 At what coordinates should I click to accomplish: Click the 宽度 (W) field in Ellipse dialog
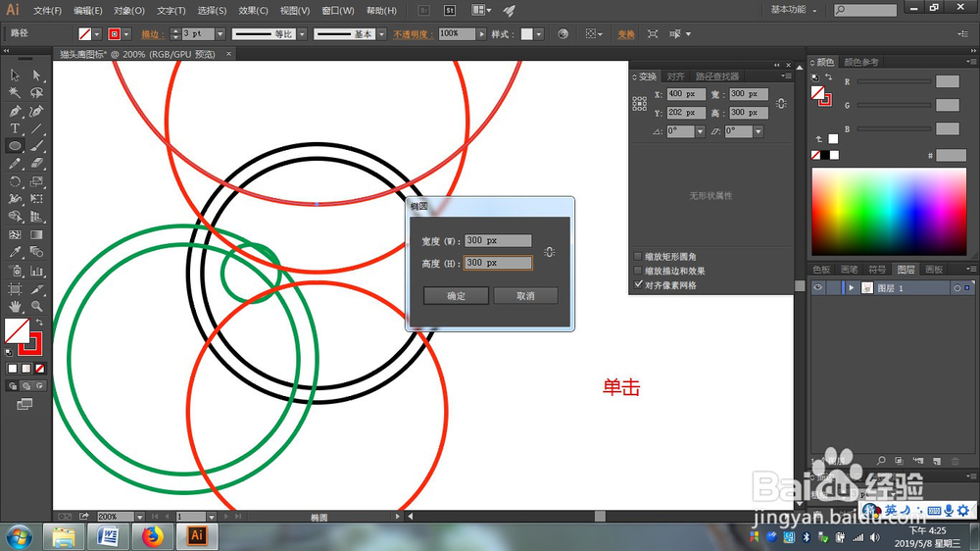pos(498,241)
